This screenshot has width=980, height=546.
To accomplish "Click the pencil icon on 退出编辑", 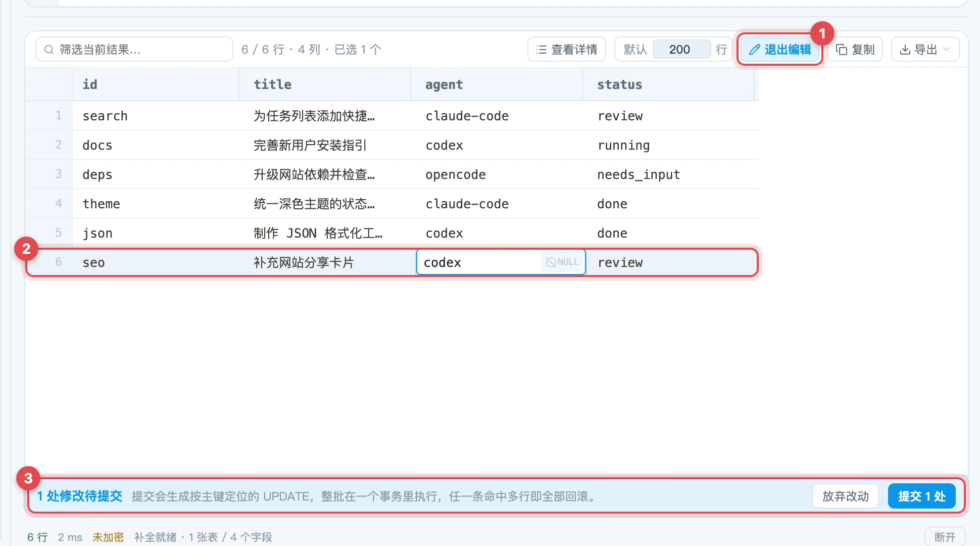I will pos(755,50).
